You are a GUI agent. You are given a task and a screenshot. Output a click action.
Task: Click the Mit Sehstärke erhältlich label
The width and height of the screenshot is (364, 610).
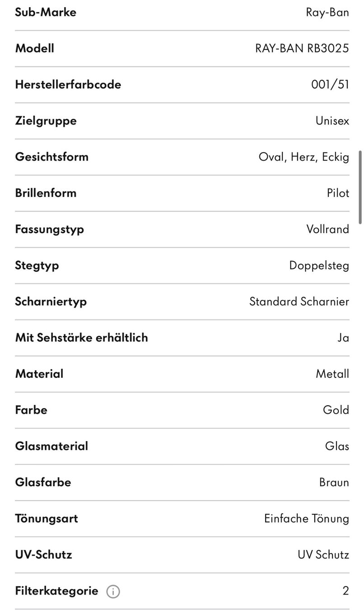click(x=81, y=338)
